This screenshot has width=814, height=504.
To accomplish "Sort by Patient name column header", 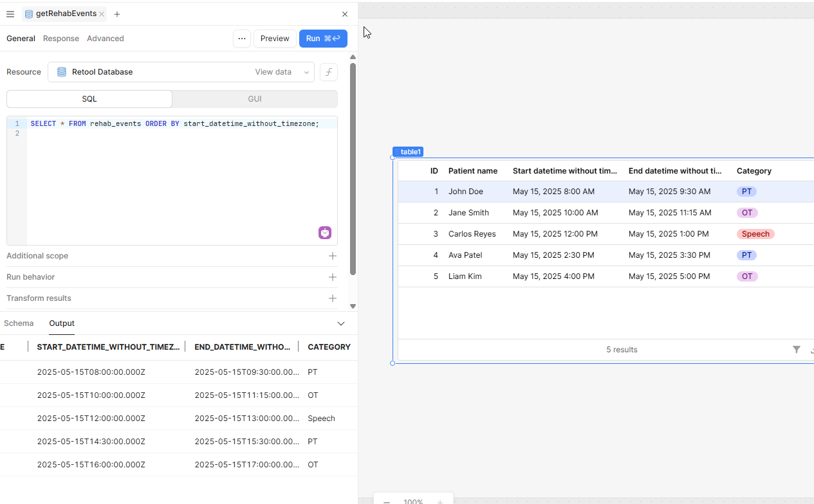I will point(473,171).
